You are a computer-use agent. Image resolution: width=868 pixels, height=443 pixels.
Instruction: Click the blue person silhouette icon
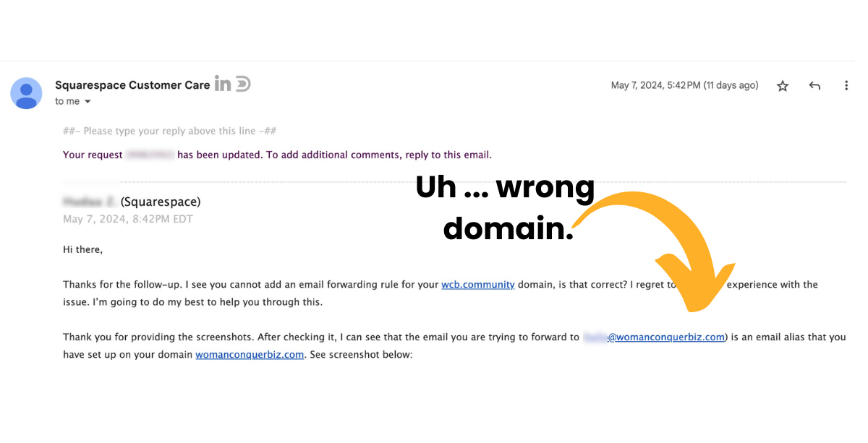pos(26,93)
